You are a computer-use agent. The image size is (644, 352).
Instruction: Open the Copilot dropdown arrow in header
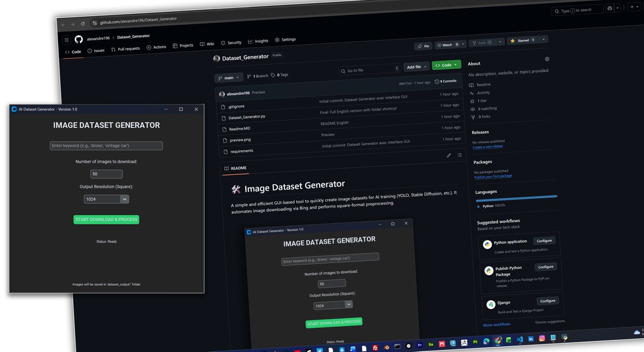617,9
